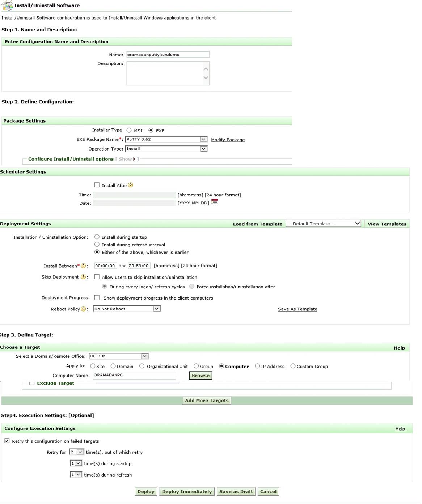
Task: Click the help icon beside Install Between
Action: pos(83,266)
